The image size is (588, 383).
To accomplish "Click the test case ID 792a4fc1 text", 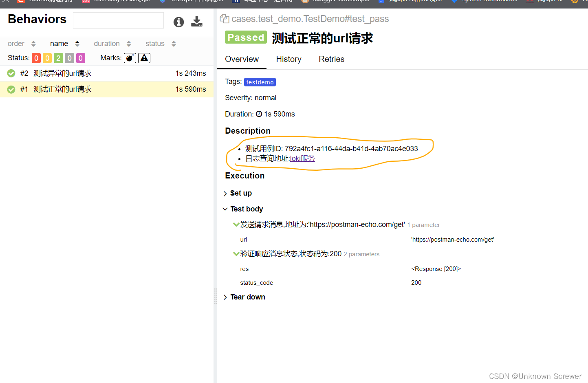I will coord(331,149).
